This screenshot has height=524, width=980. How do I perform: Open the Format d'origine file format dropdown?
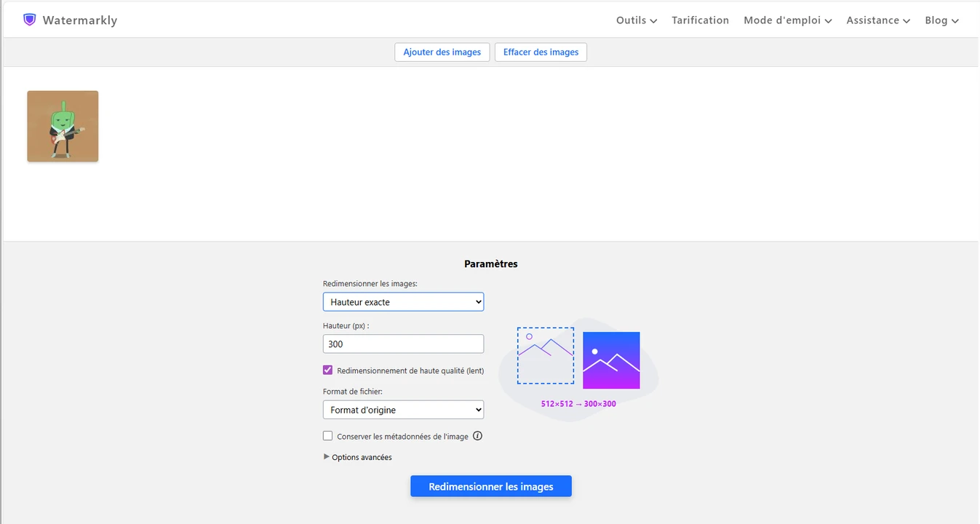(403, 410)
